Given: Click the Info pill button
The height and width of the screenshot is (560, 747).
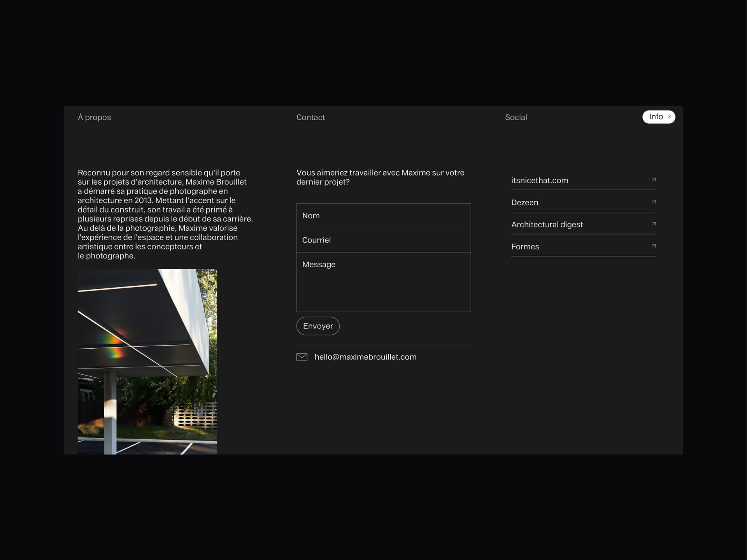Looking at the screenshot, I should tap(656, 117).
